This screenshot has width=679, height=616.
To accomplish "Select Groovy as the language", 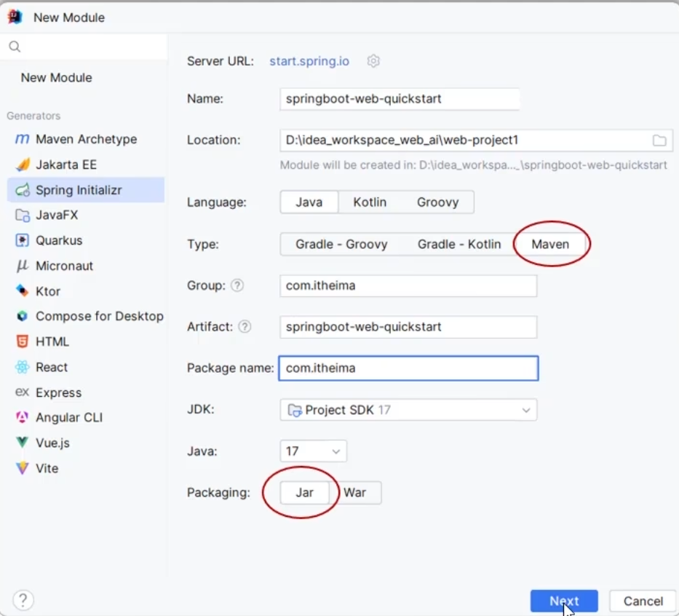I will pos(438,202).
